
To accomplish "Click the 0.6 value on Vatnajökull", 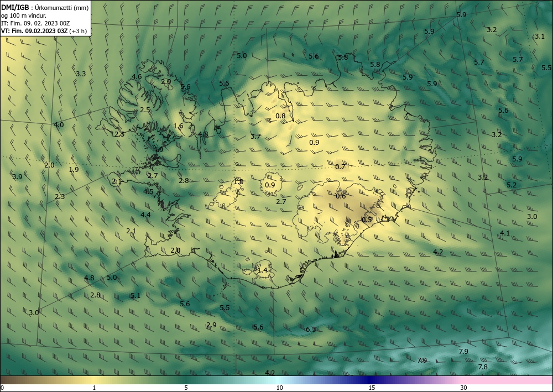I will point(341,196).
